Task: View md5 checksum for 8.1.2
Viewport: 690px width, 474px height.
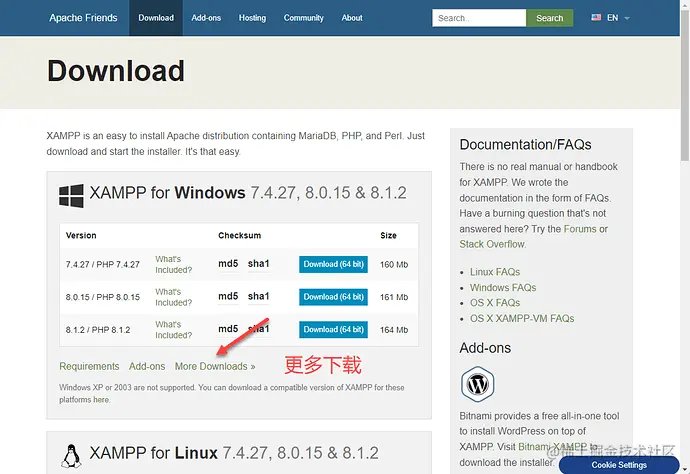Action: (x=228, y=329)
